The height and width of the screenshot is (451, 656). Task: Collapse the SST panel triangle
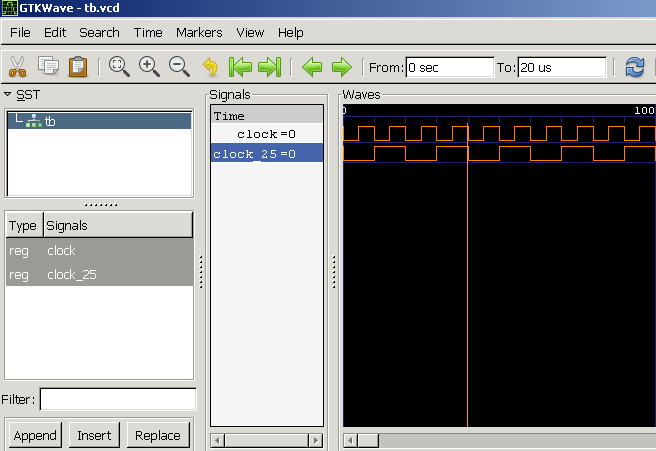pos(7,95)
